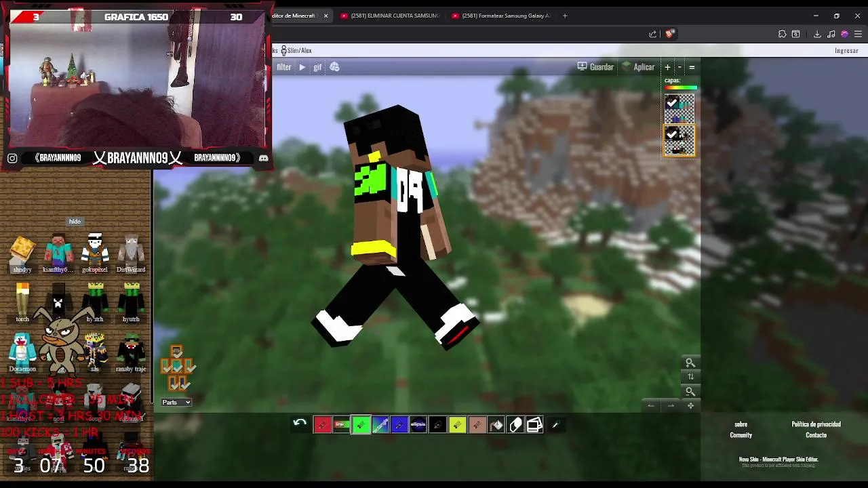The width and height of the screenshot is (868, 488).
Task: Remove layer with the minus button
Action: [679, 67]
